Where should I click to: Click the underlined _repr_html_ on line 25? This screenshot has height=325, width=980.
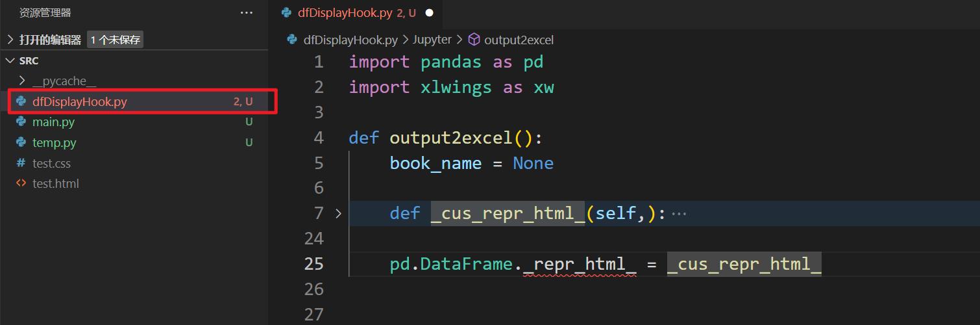coord(580,265)
